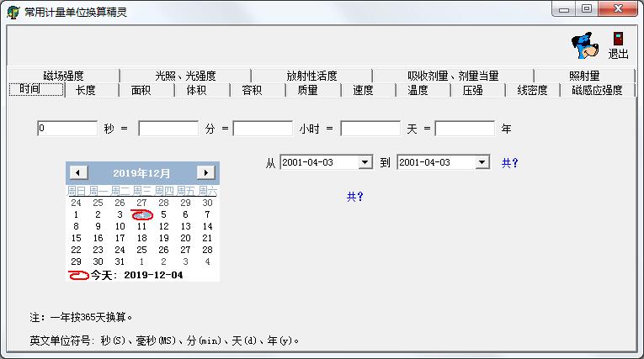Select December 22 in the calendar
This screenshot has height=359, width=644.
pyautogui.click(x=76, y=250)
